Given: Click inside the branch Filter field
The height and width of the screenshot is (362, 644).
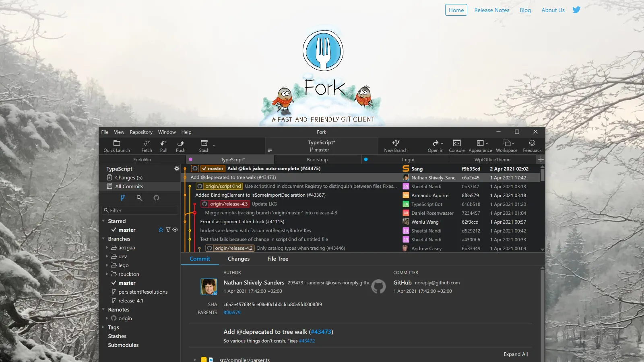Looking at the screenshot, I should (x=139, y=210).
